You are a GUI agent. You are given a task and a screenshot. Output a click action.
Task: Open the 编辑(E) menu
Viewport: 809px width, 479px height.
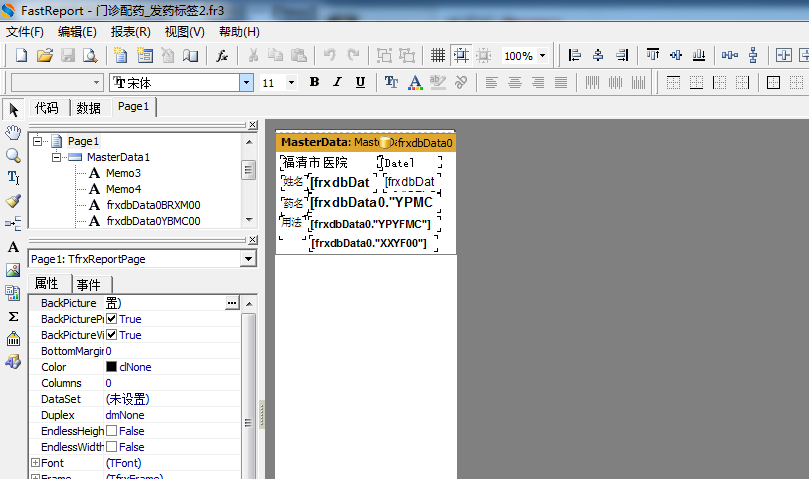pos(77,31)
